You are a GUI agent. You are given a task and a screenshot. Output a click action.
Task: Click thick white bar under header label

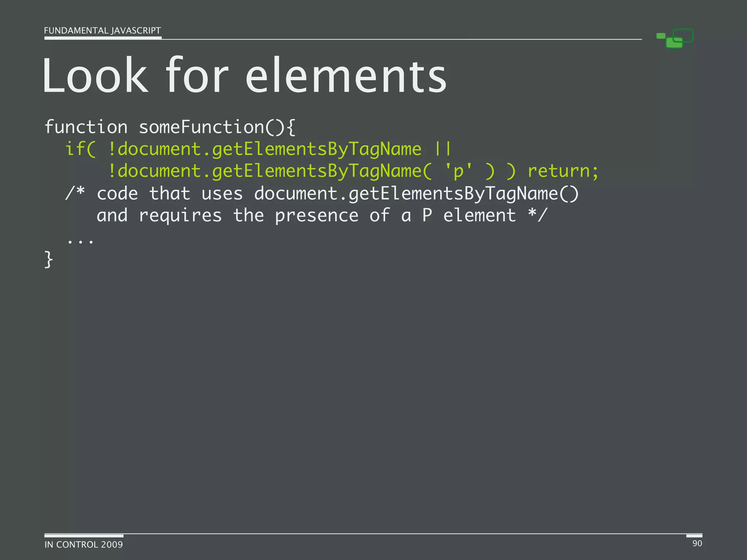tap(103, 38)
